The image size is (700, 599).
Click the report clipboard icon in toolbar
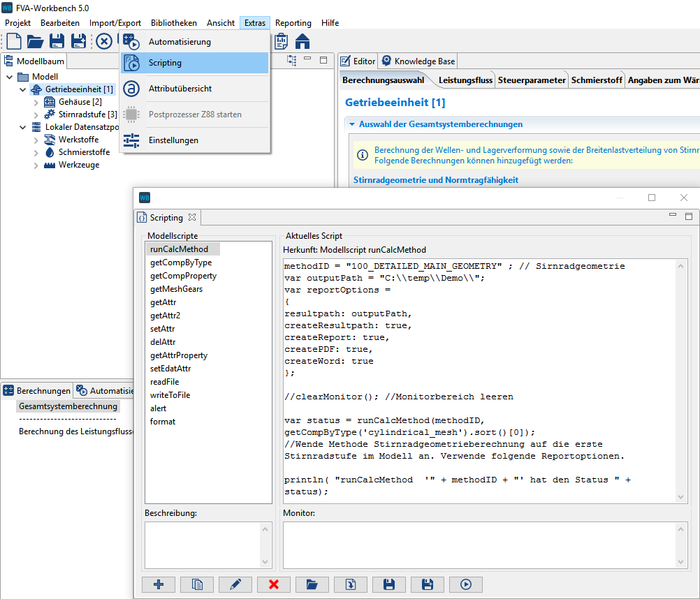tap(281, 41)
